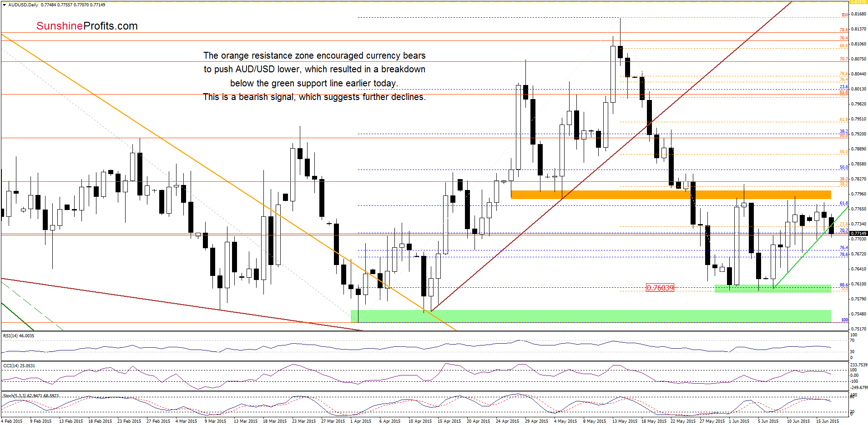Screen dimensions: 868x425
Task: Click the 0.78580 price axis label
Action: [x=858, y=164]
